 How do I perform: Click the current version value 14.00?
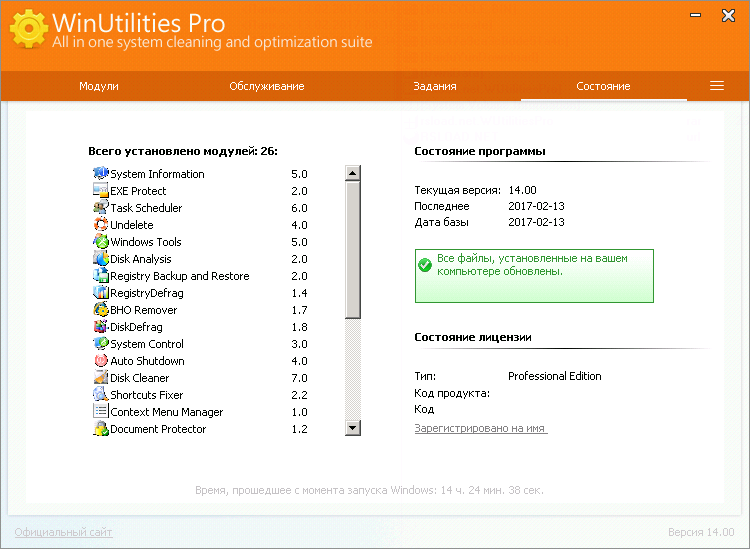click(522, 190)
